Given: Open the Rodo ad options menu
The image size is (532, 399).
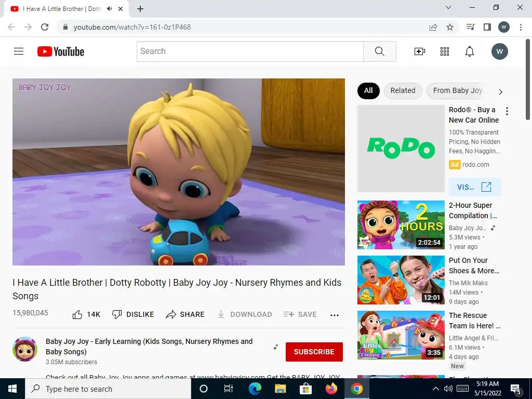Looking at the screenshot, I should [x=507, y=111].
